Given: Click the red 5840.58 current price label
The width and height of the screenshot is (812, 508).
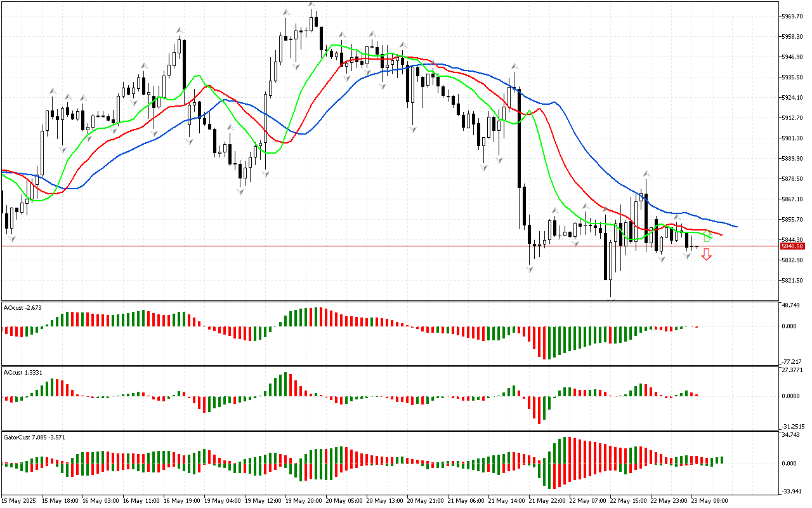Looking at the screenshot, I should (792, 246).
